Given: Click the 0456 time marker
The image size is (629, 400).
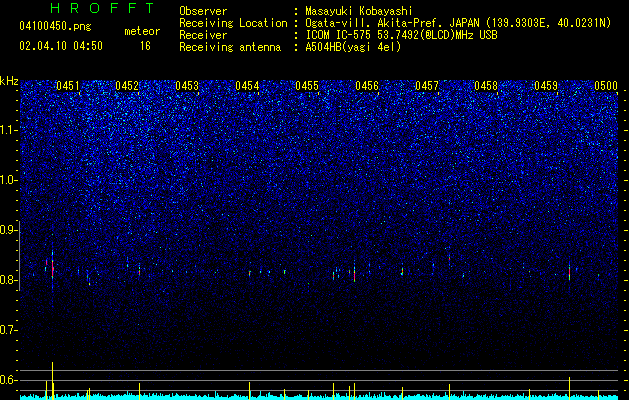Looking at the screenshot, I should click(x=367, y=86).
